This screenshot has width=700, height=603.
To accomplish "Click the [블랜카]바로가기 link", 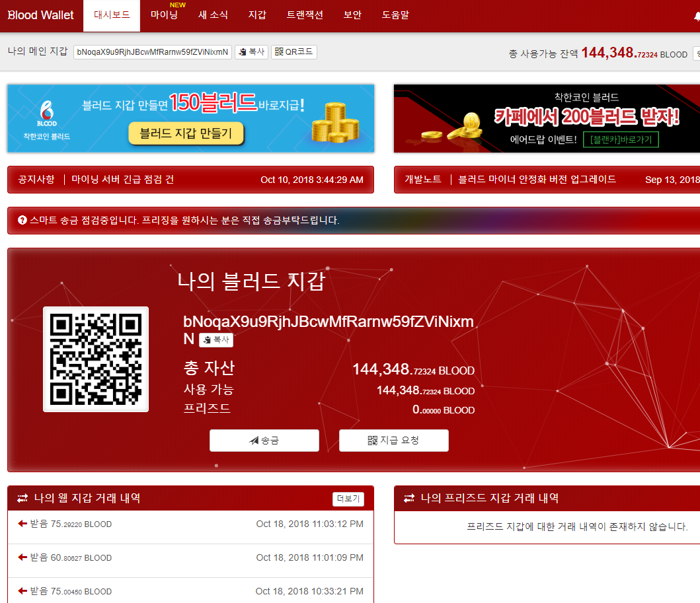I will tap(621, 139).
